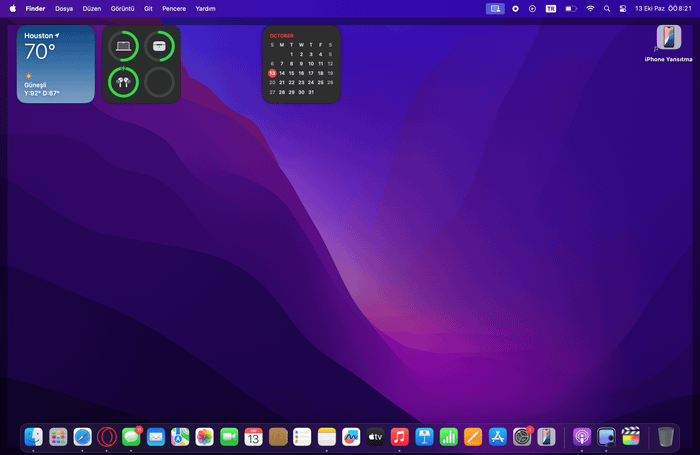Viewport: 700px width, 455px height.
Task: Open Control Center
Action: point(623,8)
